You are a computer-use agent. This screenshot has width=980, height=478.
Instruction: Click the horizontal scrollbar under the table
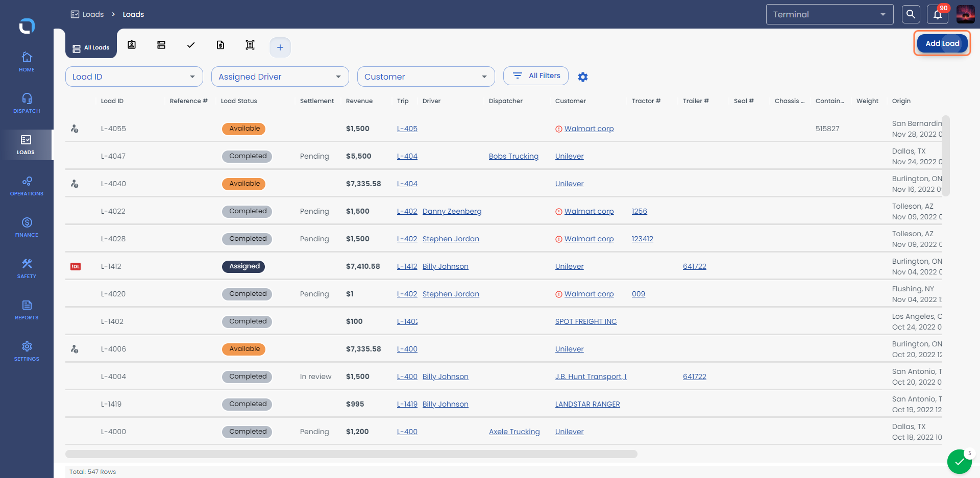(351, 454)
